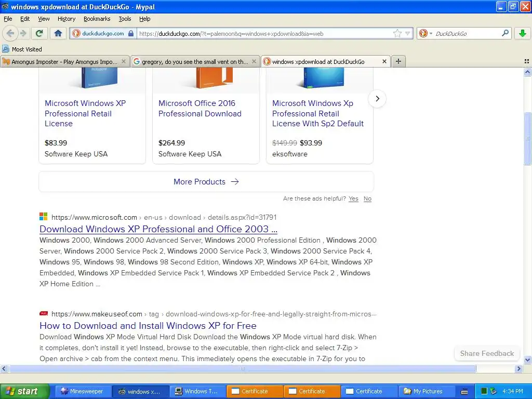Open the File menu
The image size is (532, 399).
pyautogui.click(x=8, y=19)
